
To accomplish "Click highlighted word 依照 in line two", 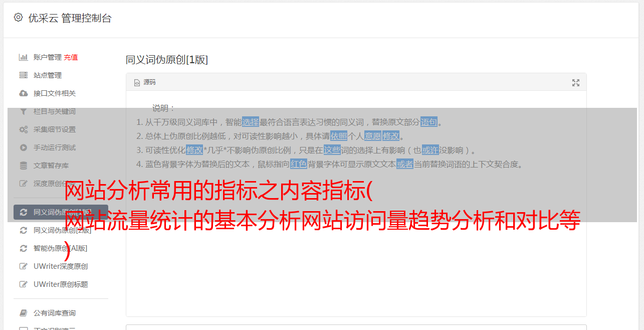I will click(x=338, y=136).
